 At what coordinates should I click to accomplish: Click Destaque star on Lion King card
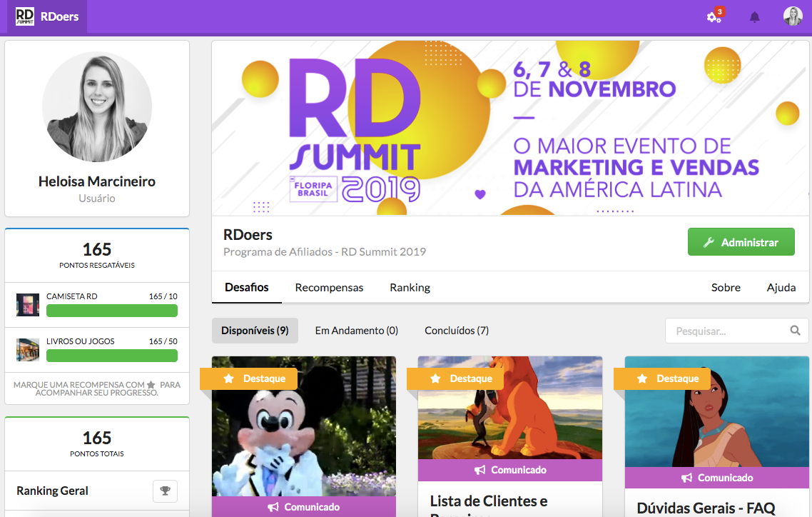435,378
